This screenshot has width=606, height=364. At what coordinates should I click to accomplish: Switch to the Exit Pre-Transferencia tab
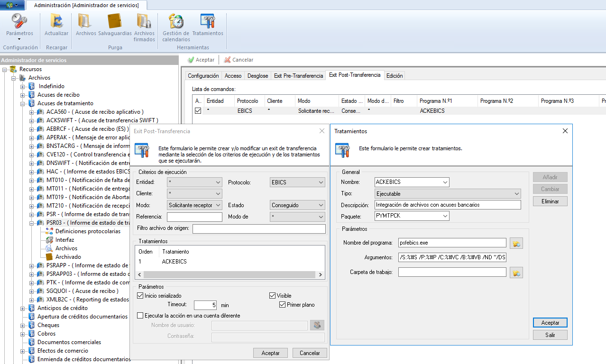(298, 76)
